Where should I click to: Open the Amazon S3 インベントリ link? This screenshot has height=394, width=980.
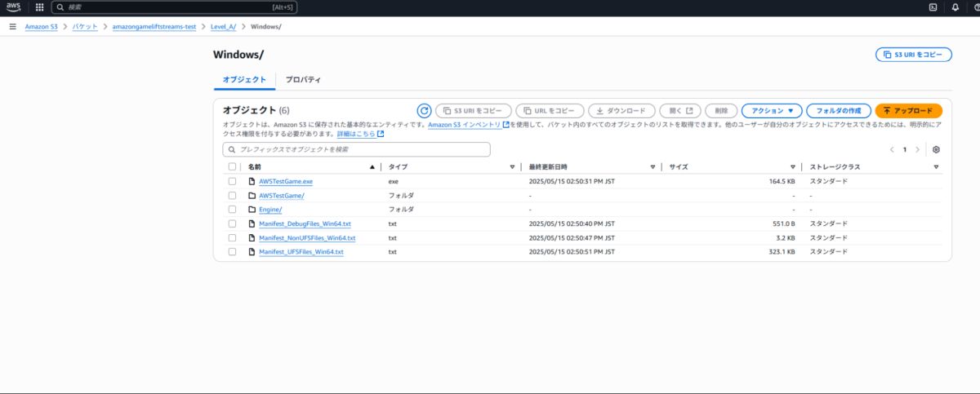pos(469,125)
